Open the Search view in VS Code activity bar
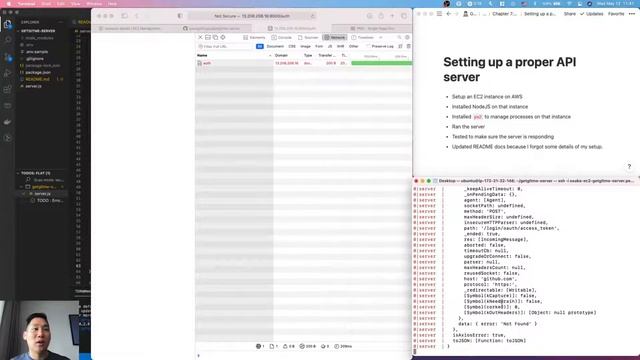Viewport: 640px width, 360px height. pyautogui.click(x=7, y=40)
